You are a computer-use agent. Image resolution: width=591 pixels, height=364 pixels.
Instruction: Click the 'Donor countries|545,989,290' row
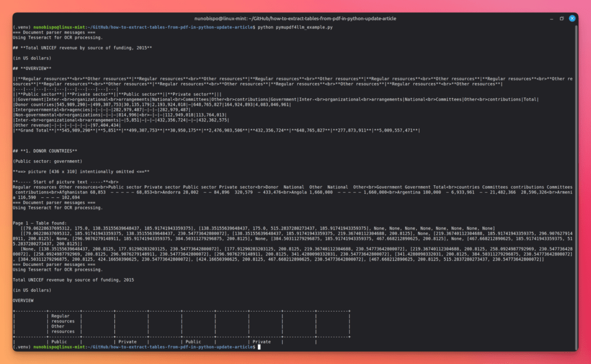click(152, 105)
